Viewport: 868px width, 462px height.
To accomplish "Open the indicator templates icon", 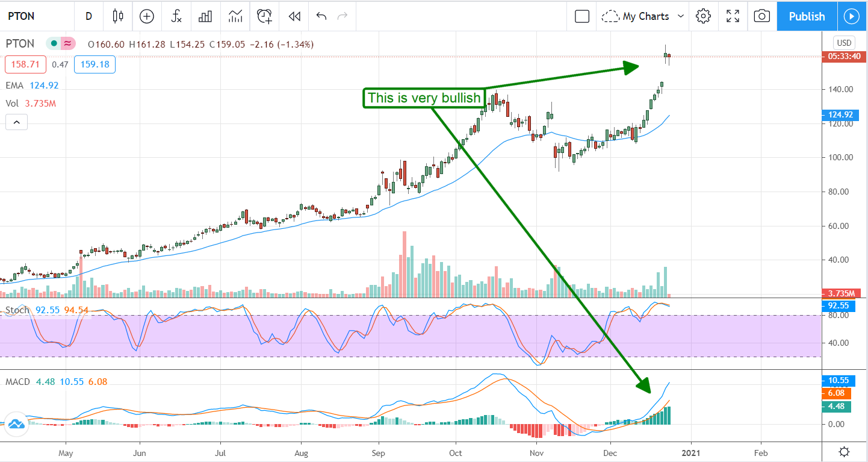I will click(x=235, y=16).
